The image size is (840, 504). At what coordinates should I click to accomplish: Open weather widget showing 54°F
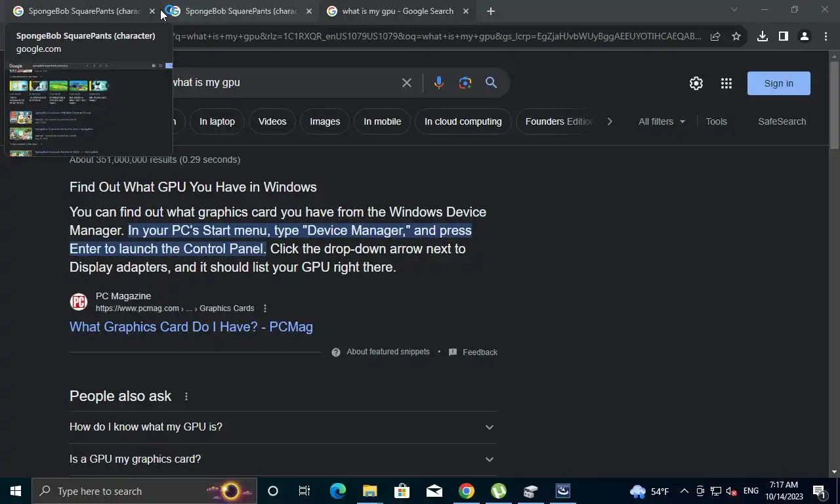650,491
